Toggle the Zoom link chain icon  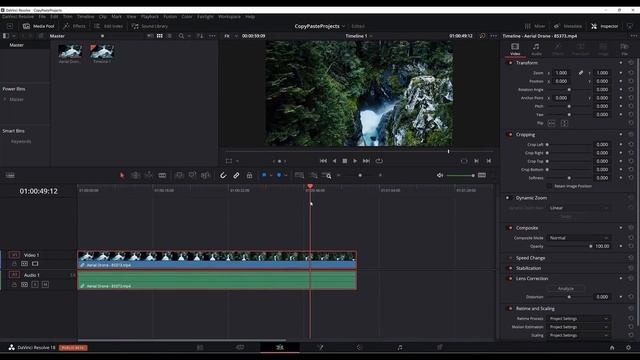pyautogui.click(x=581, y=73)
